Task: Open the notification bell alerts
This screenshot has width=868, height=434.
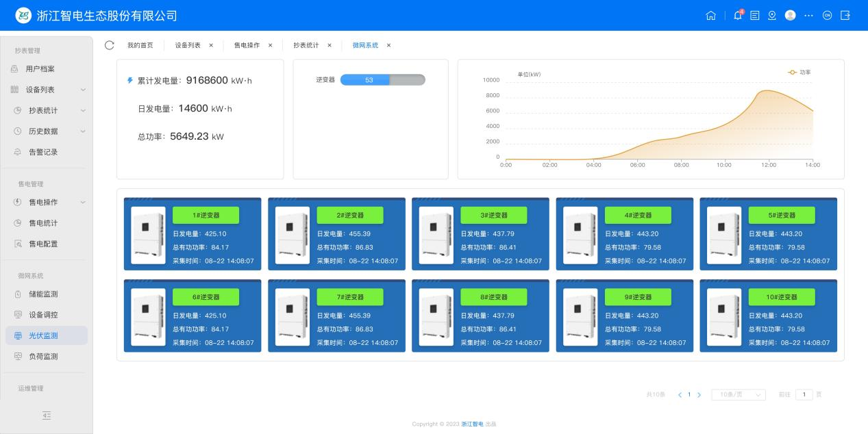Action: [x=738, y=16]
